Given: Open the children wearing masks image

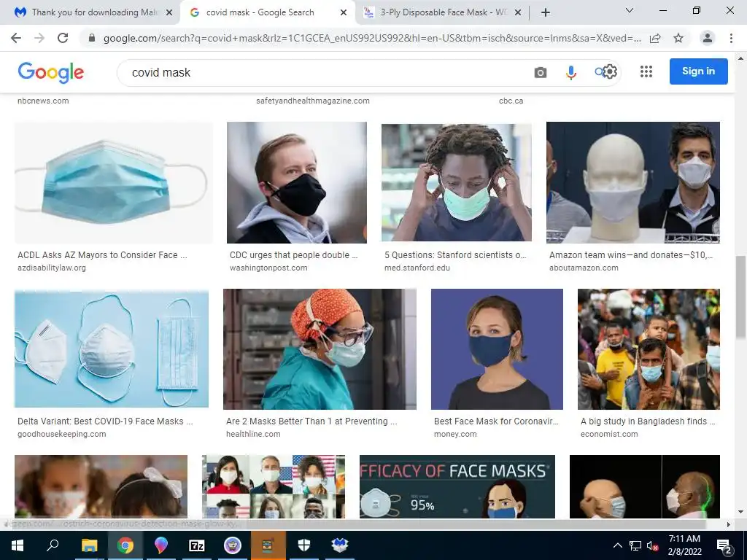Looking at the screenshot, I should tap(101, 486).
